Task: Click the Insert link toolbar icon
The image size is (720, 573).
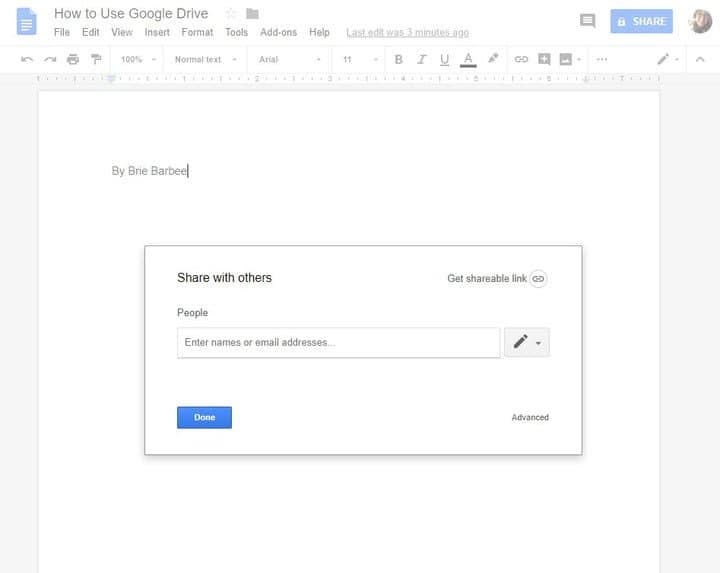Action: click(521, 59)
